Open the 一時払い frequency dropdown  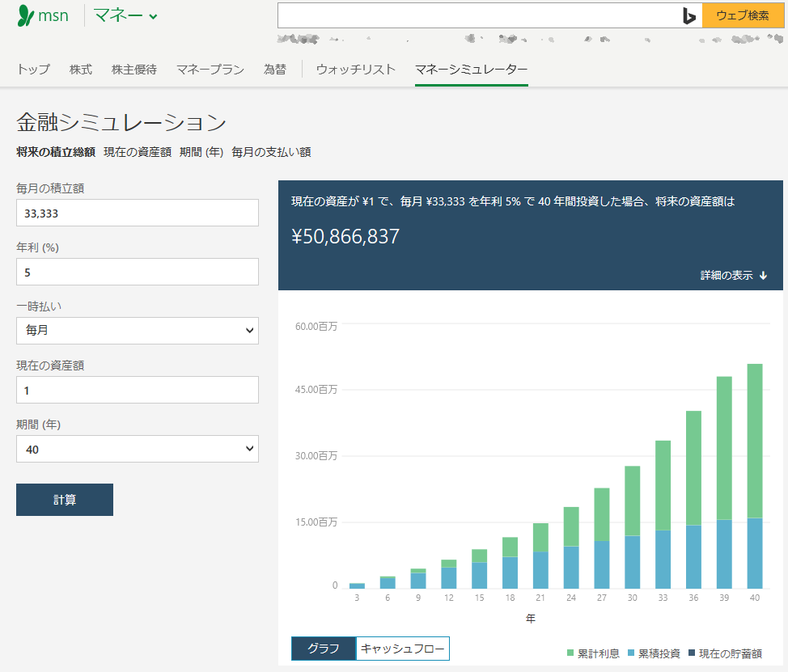[138, 331]
